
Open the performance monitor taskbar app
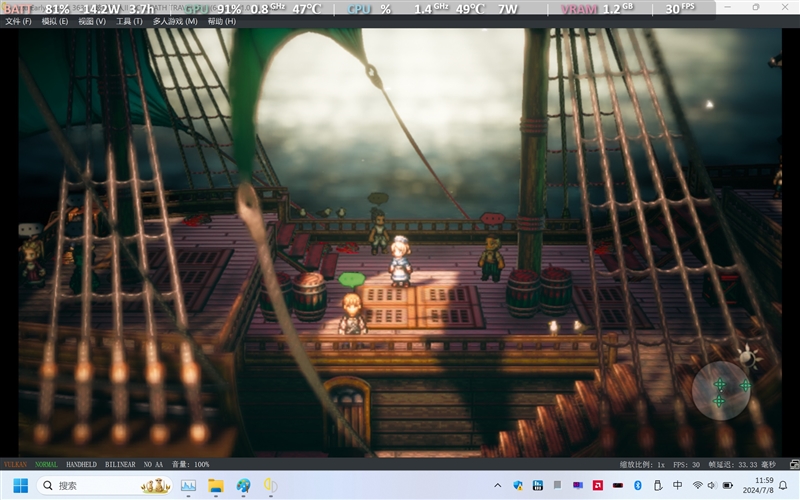pyautogui.click(x=188, y=486)
